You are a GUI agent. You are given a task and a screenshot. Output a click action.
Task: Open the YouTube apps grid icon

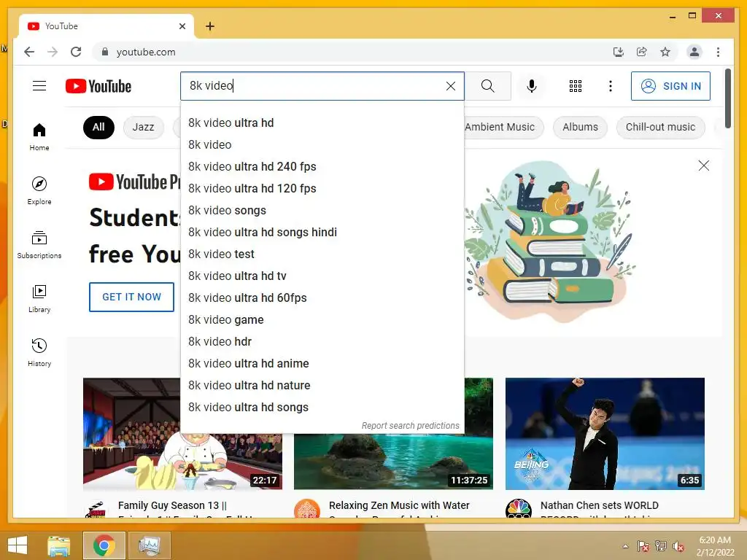[x=575, y=86]
